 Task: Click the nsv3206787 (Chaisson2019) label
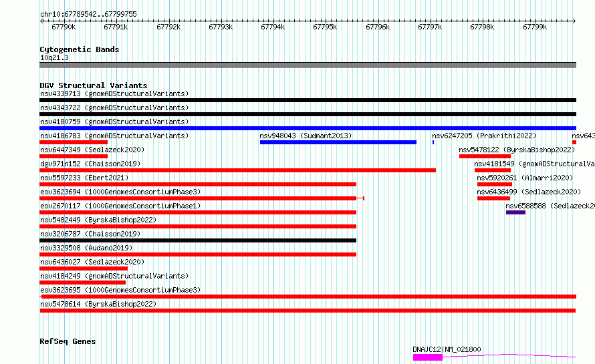(90, 234)
